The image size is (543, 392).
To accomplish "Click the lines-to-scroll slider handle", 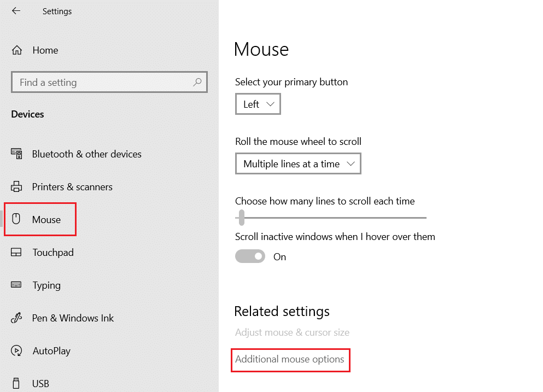I will (242, 218).
